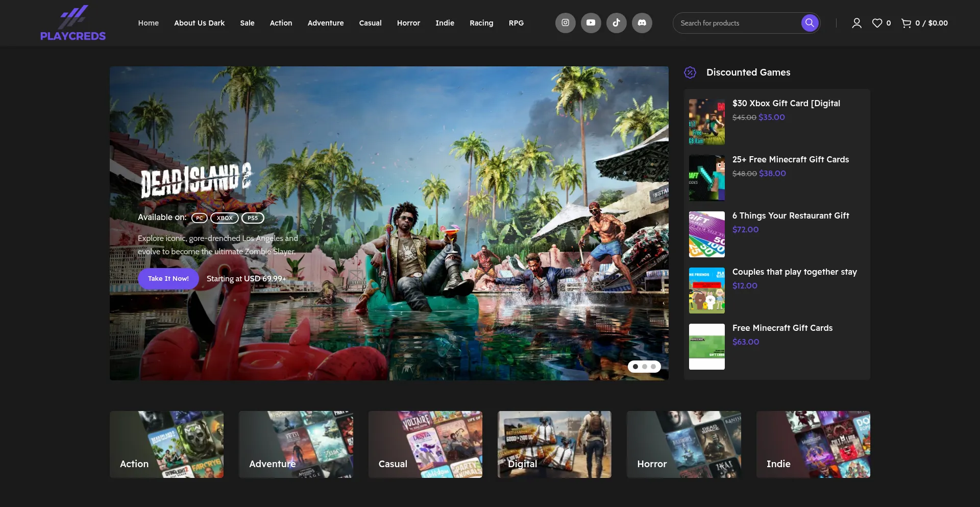Open the RPG menu item
Screen dimensions: 980x507
click(517, 23)
